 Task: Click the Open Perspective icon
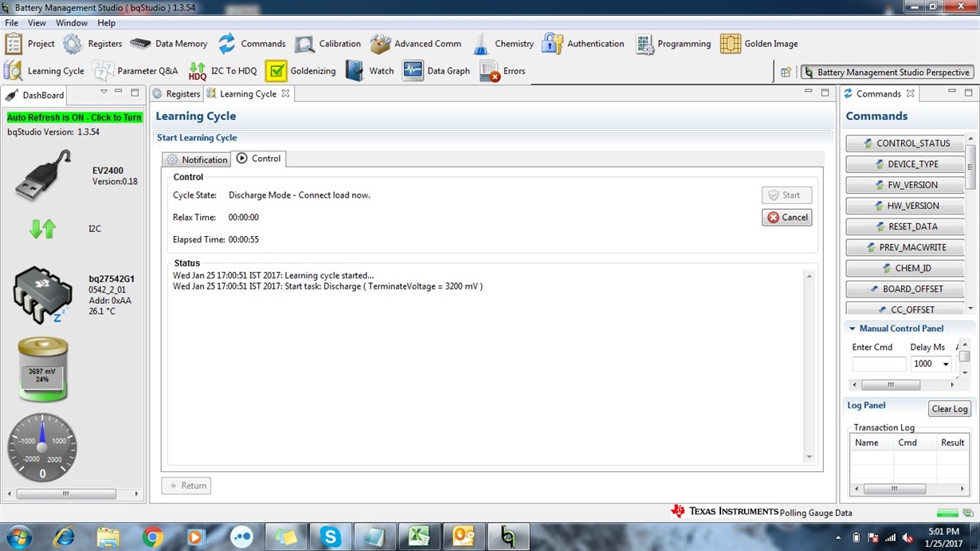pos(786,72)
